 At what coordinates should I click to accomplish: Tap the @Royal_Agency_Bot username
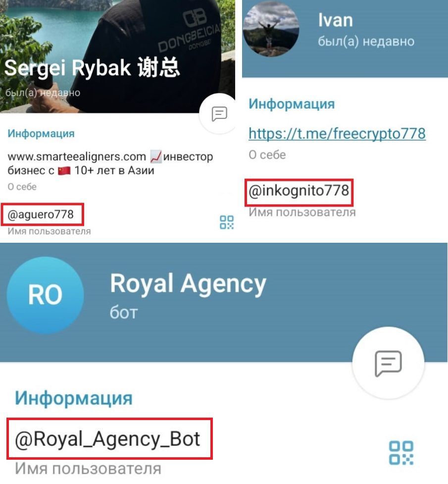click(108, 438)
